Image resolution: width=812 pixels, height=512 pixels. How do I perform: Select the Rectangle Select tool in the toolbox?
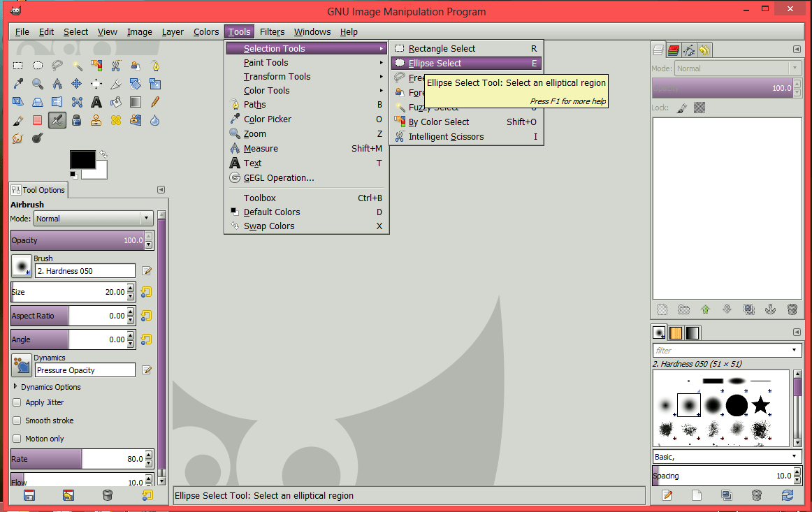coord(18,66)
